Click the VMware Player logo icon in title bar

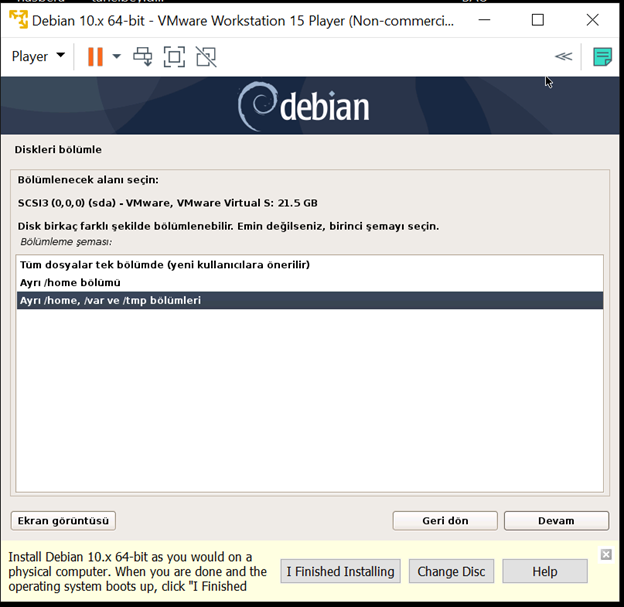(18, 20)
